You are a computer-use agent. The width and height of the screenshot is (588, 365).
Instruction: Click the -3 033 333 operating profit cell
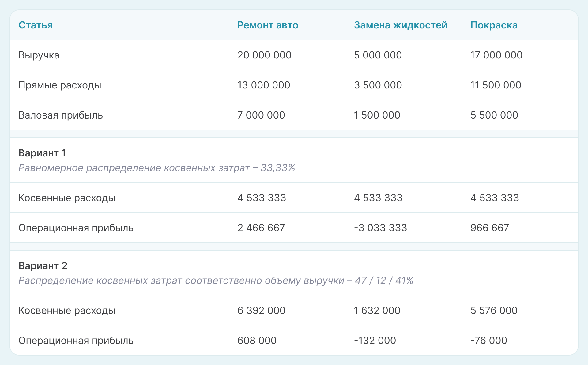pos(380,228)
